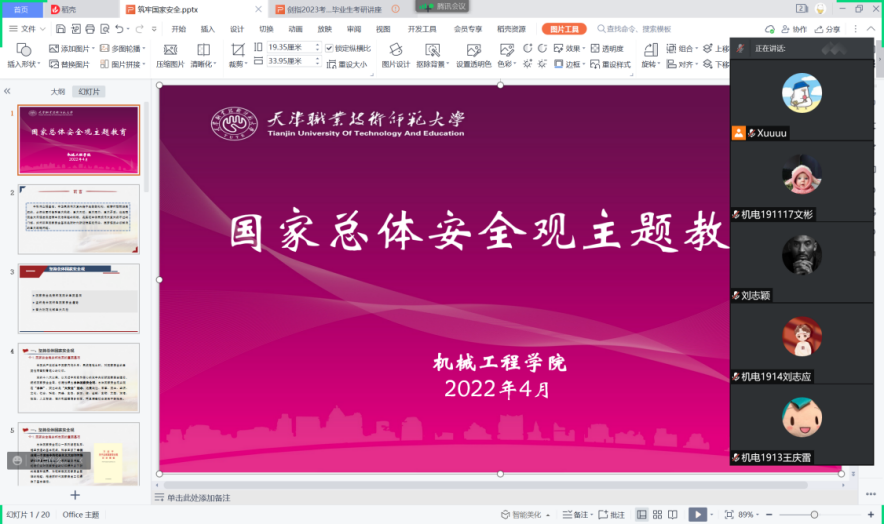Viewport: 884px width, 524px height.
Task: Open the 插入 Insert ribbon tab
Action: [207, 29]
